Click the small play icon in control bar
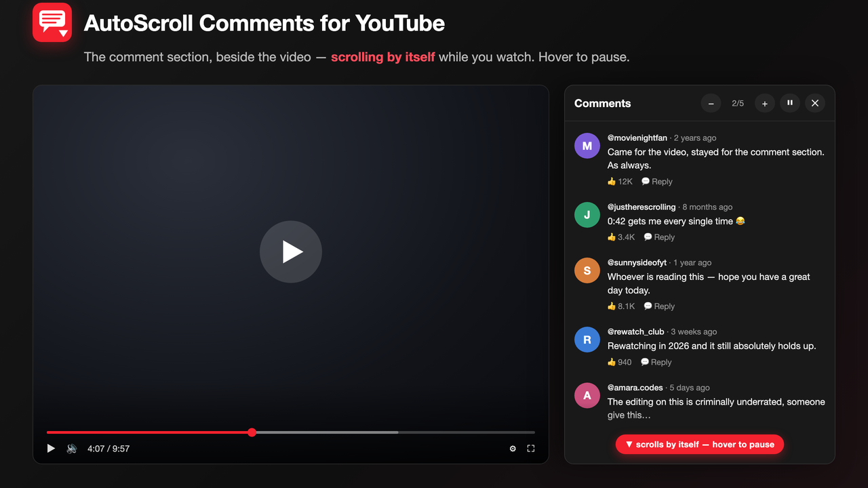This screenshot has width=868, height=488. coord(51,449)
